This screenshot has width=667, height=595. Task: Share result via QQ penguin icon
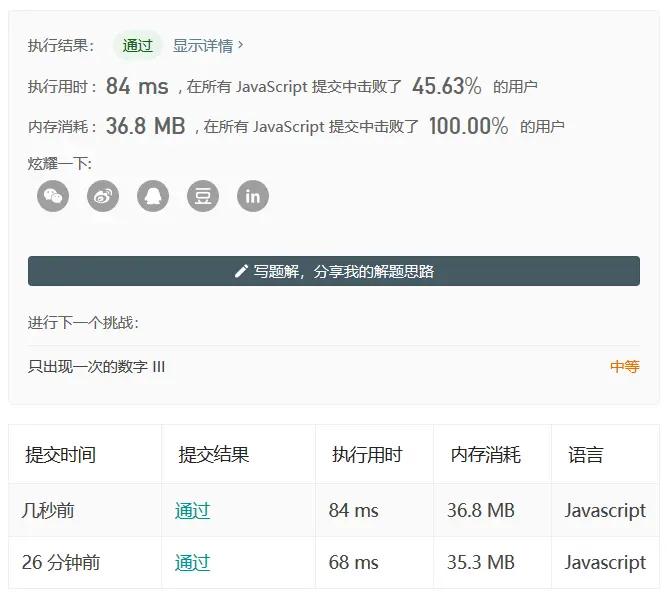pyautogui.click(x=153, y=196)
